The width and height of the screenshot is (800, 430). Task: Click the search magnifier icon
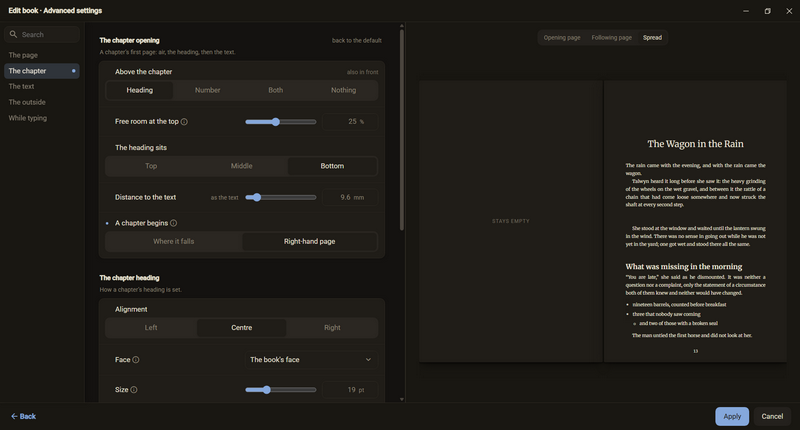click(x=13, y=34)
